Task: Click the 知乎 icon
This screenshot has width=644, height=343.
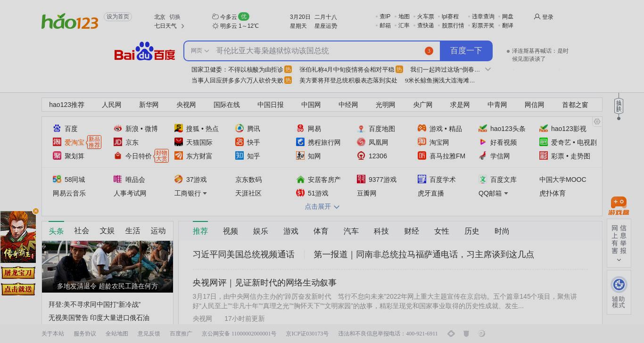Action: coord(239,155)
